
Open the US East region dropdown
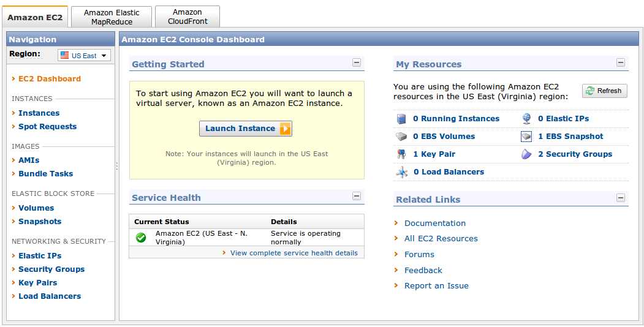tap(85, 56)
